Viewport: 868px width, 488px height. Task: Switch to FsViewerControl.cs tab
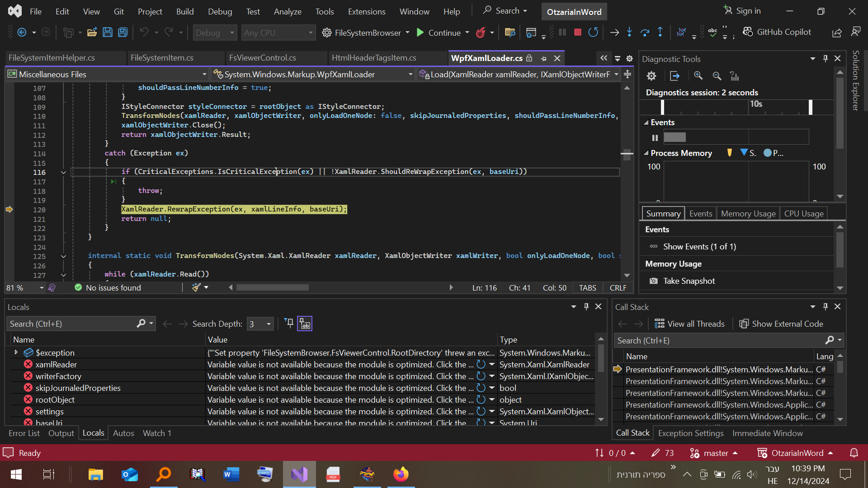click(263, 58)
